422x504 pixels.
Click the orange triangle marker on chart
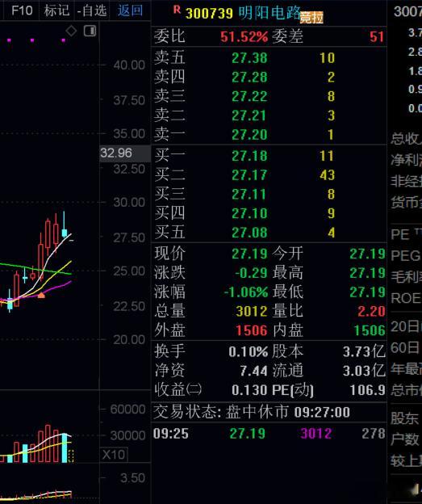pos(41,295)
